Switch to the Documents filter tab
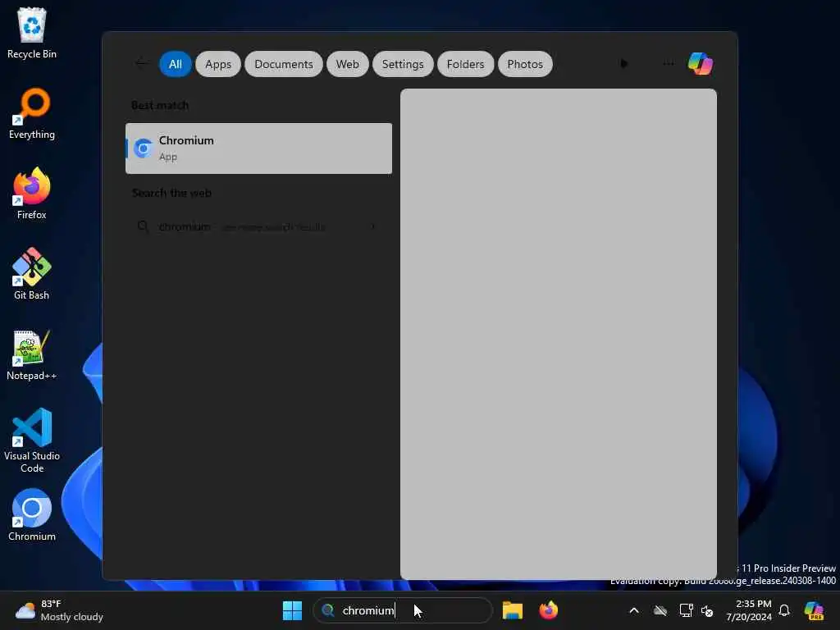840x630 pixels. click(283, 64)
